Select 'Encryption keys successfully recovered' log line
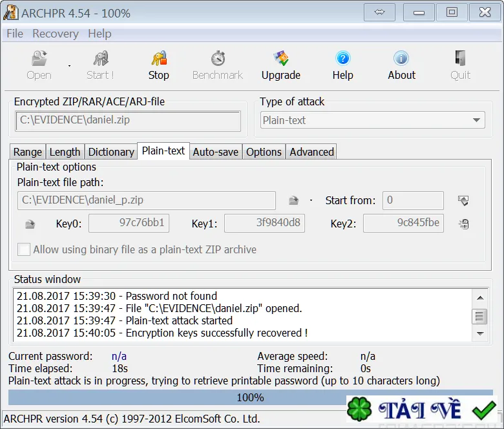504x429 pixels. [x=162, y=333]
